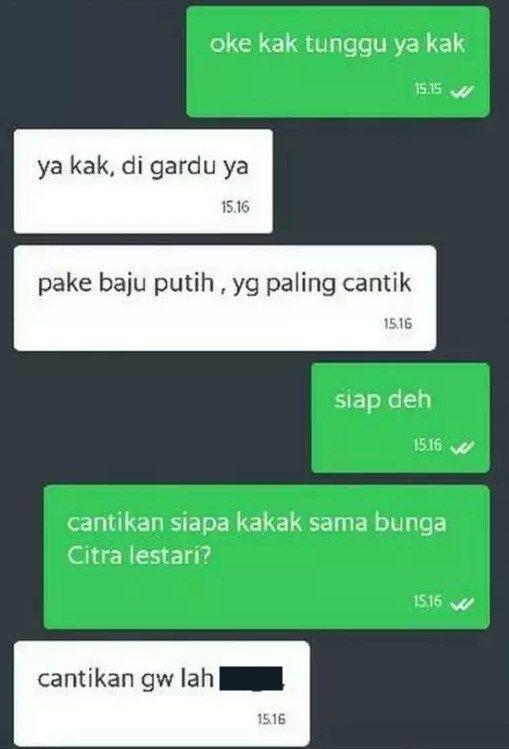
Task: Select the 'siap deh' sent message
Action: tap(401, 417)
